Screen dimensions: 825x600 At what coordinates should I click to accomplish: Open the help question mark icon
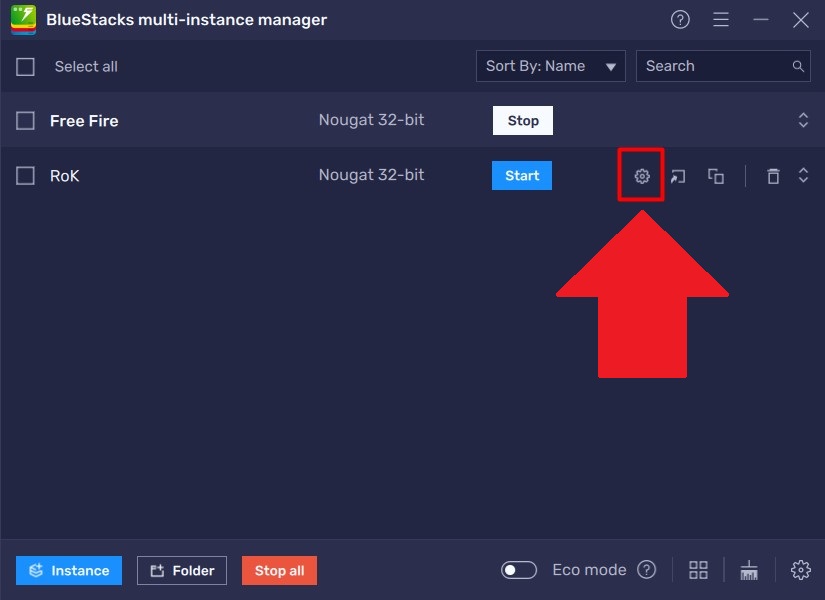coord(680,19)
